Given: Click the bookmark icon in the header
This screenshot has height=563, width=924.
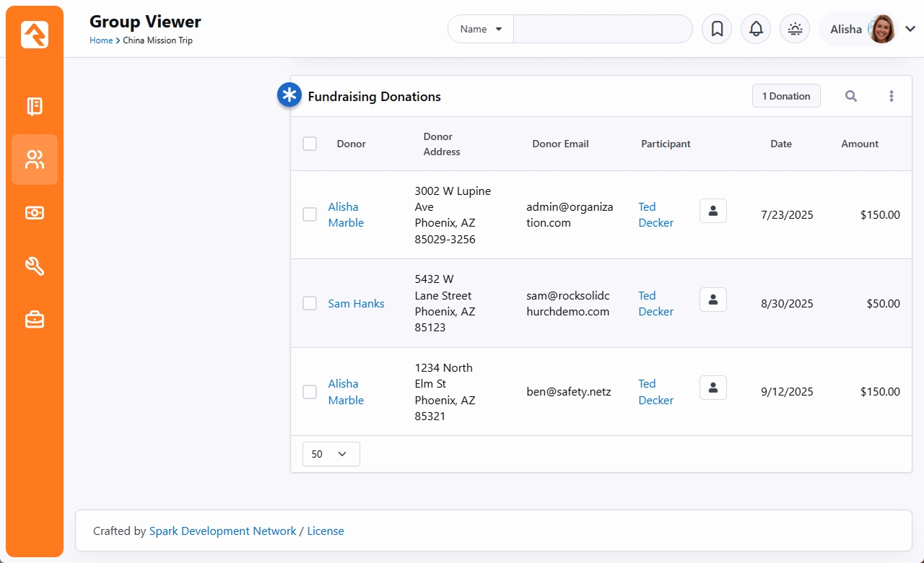Looking at the screenshot, I should pyautogui.click(x=717, y=29).
